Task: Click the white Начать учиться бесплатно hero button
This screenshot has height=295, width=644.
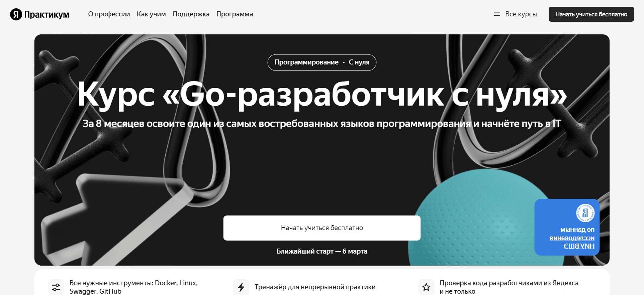Action: (x=322, y=228)
